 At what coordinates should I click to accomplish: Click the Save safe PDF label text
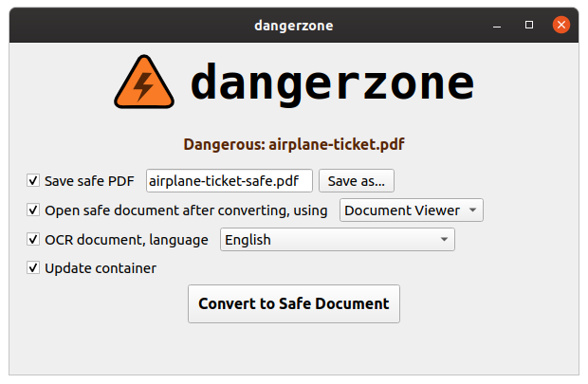(89, 181)
